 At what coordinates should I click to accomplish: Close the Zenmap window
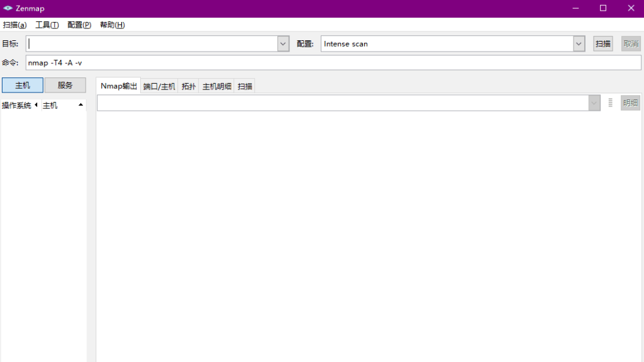click(631, 8)
